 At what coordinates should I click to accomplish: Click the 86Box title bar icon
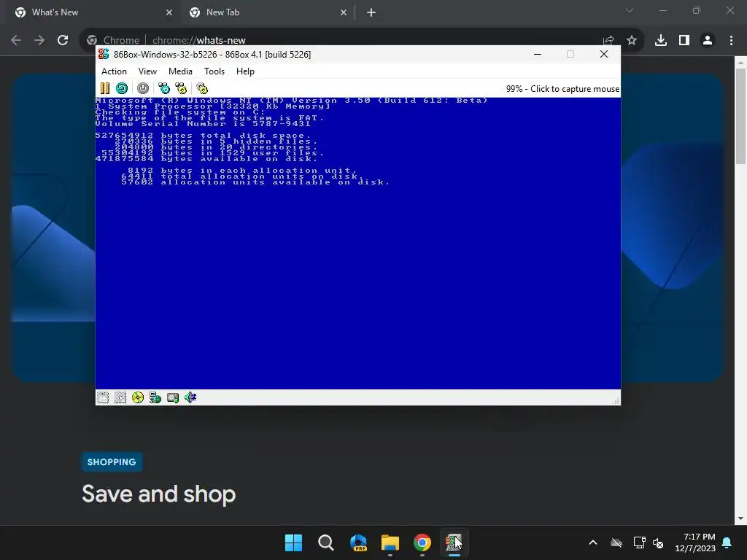pos(104,54)
